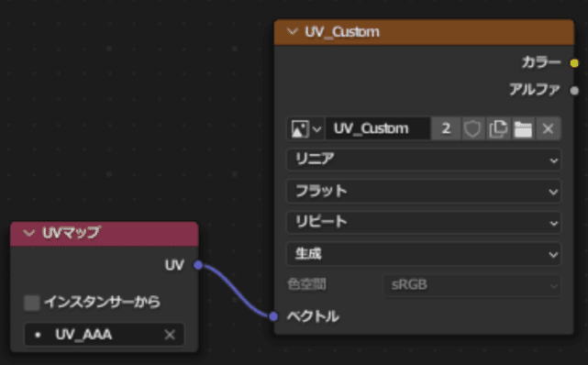The image size is (588, 365).
Task: Click the sRGB color space dropdown
Action: pos(472,285)
